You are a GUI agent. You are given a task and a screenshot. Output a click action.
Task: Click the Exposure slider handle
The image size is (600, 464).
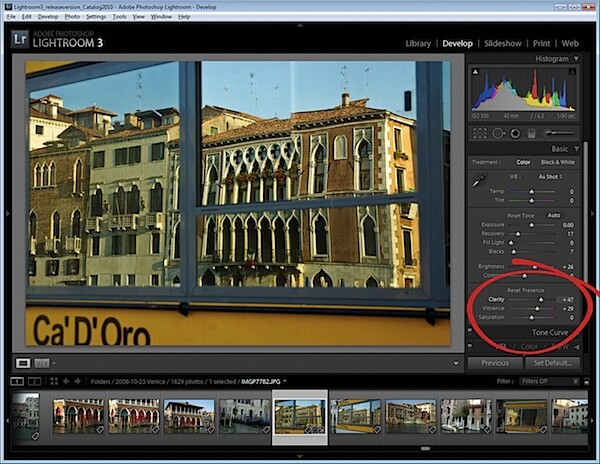pos(531,225)
